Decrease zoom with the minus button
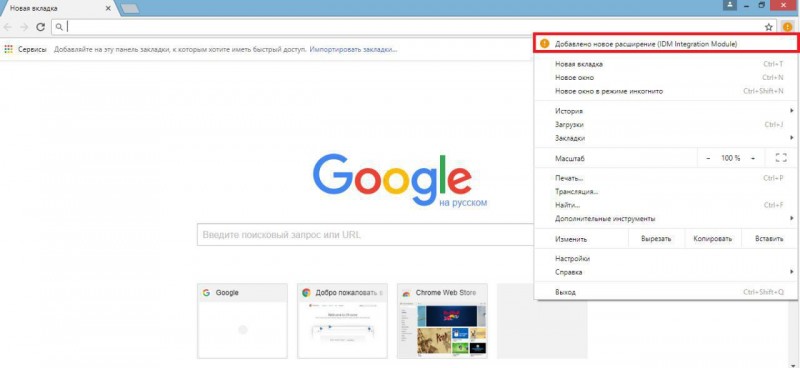Viewport: 800px width, 368px height. pos(708,158)
